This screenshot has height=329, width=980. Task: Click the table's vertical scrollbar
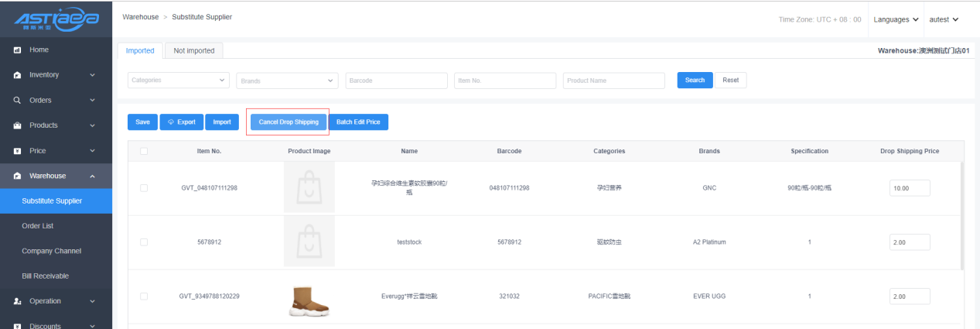[961, 217]
